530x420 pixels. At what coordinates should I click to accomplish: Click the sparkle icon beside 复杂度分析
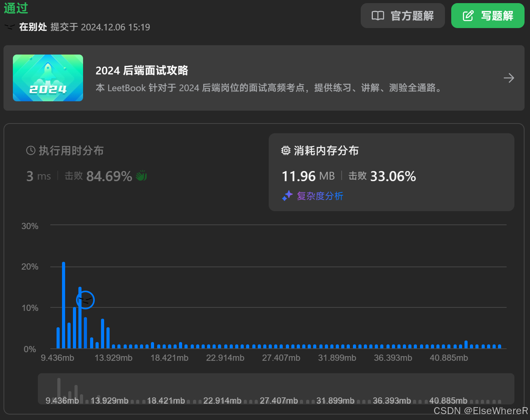click(287, 196)
